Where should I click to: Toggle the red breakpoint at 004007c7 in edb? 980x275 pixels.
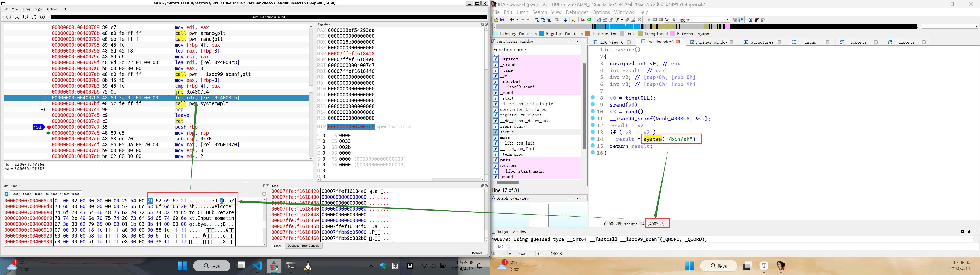pos(49,127)
